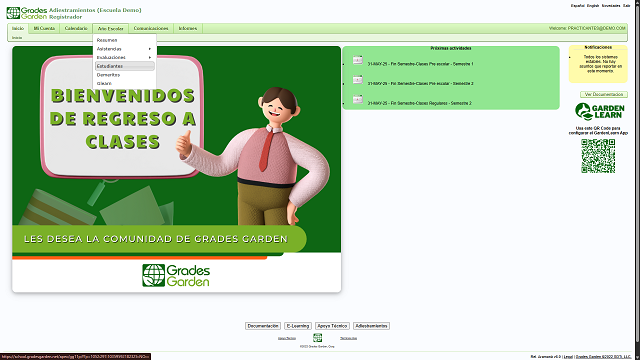640x360 pixels.
Task: Open the Comunicaciones tab
Action: click(151, 28)
